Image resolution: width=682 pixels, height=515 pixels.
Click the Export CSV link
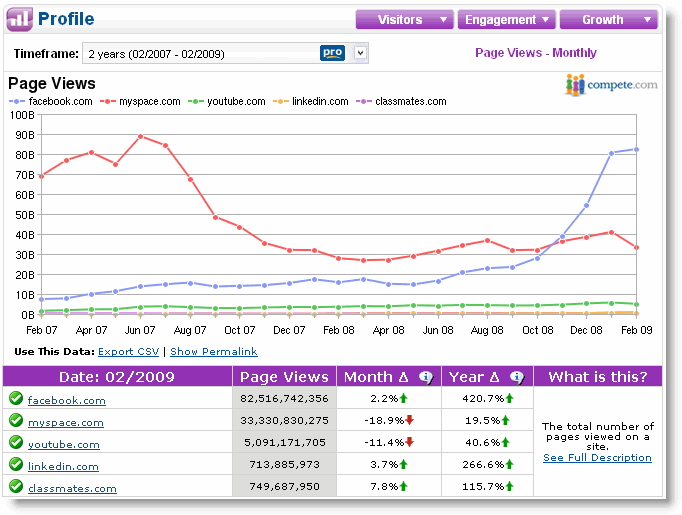coord(129,351)
